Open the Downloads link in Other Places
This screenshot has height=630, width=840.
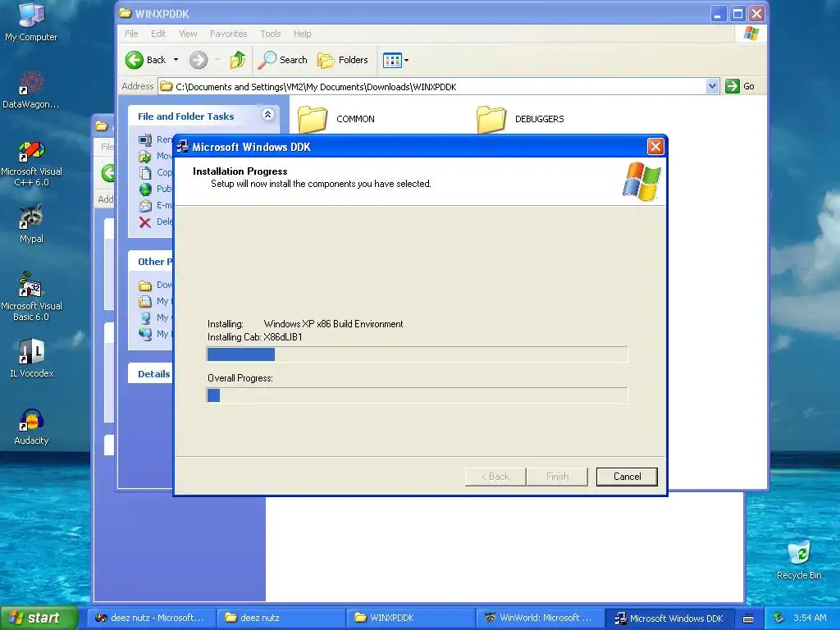pyautogui.click(x=155, y=285)
